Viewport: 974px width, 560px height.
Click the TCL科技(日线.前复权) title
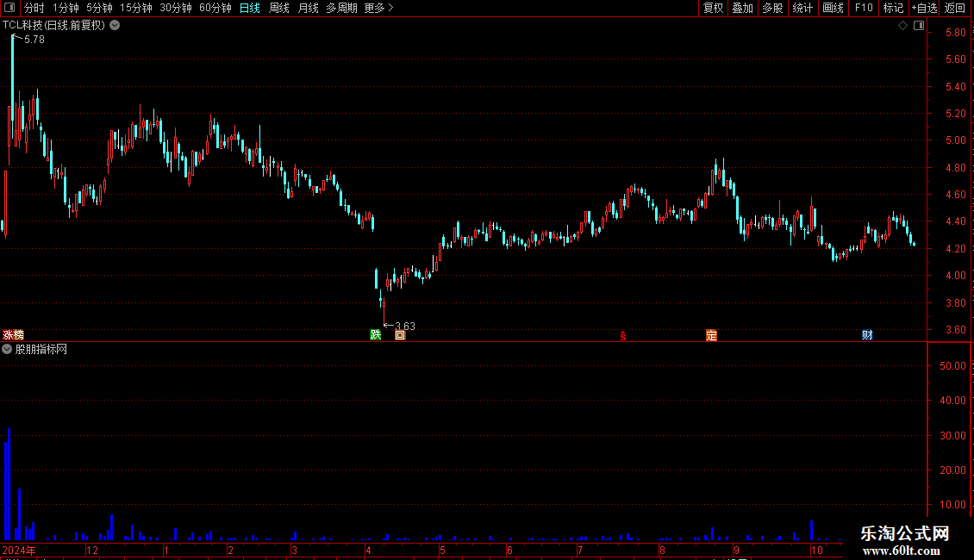[53, 26]
